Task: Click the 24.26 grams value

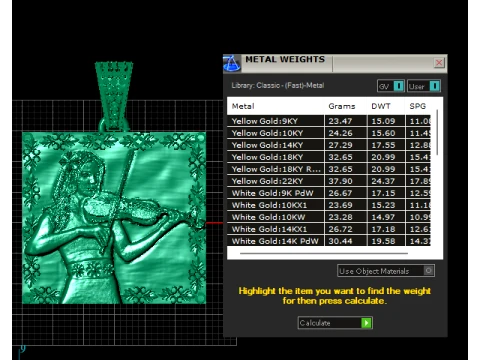Action: pos(340,133)
